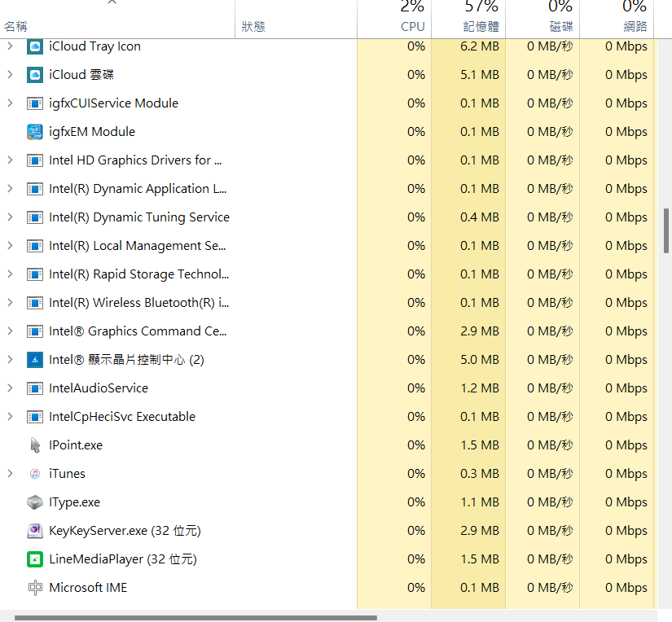Select LineMediaPlayer (32 位元) name
Image resolution: width=672 pixels, height=622 pixels.
(123, 559)
